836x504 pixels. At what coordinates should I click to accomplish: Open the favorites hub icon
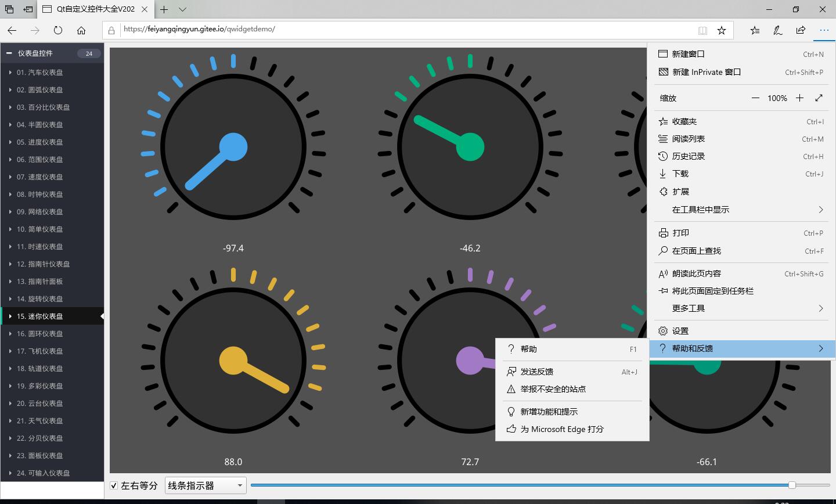(755, 30)
